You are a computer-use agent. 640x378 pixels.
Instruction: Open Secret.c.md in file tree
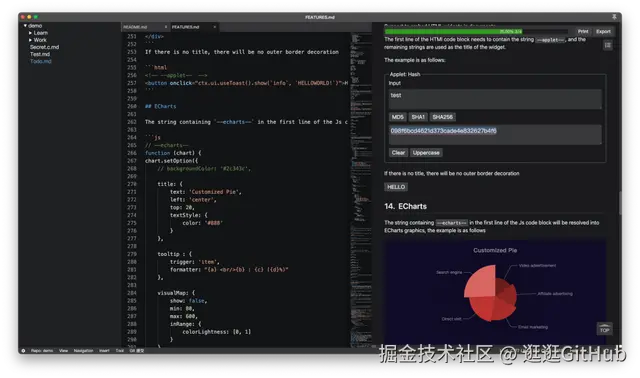(44, 47)
